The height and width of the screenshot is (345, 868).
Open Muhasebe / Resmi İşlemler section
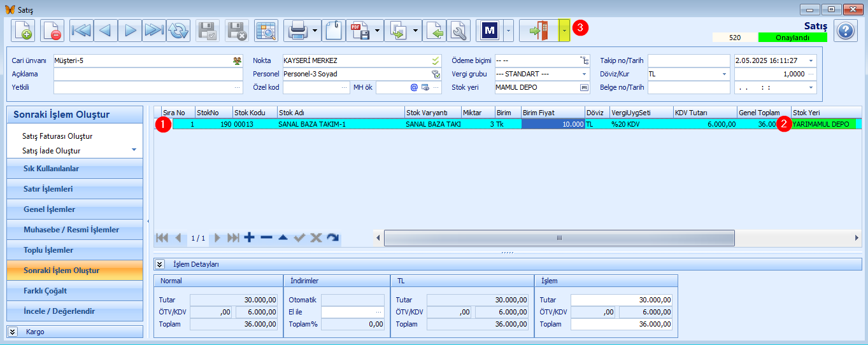[75, 230]
